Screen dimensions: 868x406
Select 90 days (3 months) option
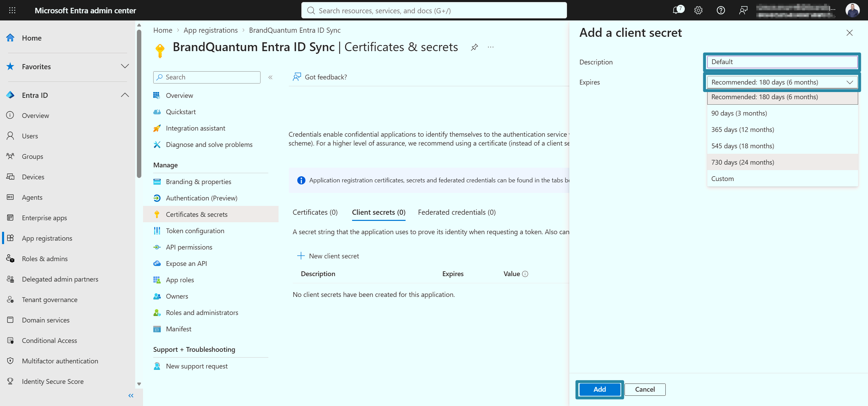[782, 113]
